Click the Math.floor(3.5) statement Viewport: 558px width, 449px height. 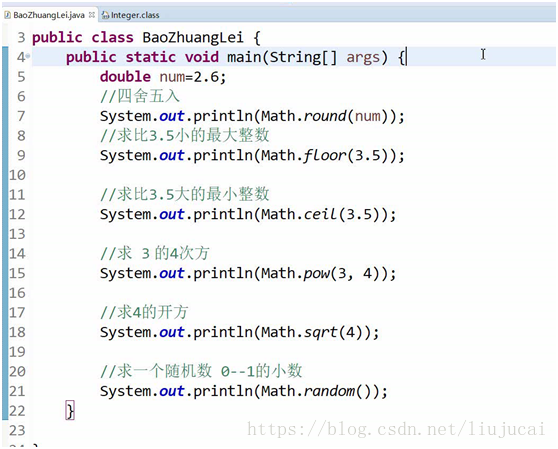pyautogui.click(x=252, y=155)
